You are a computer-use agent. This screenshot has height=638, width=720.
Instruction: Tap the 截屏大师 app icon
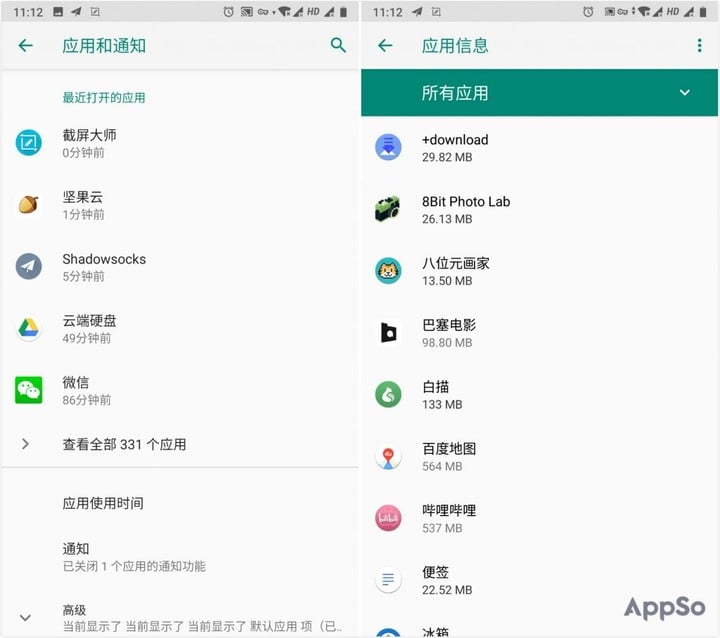tap(28, 143)
